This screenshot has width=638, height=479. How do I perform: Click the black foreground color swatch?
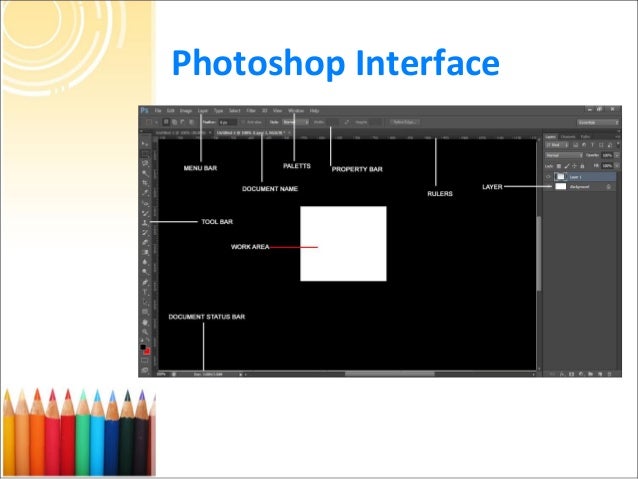coord(142,347)
